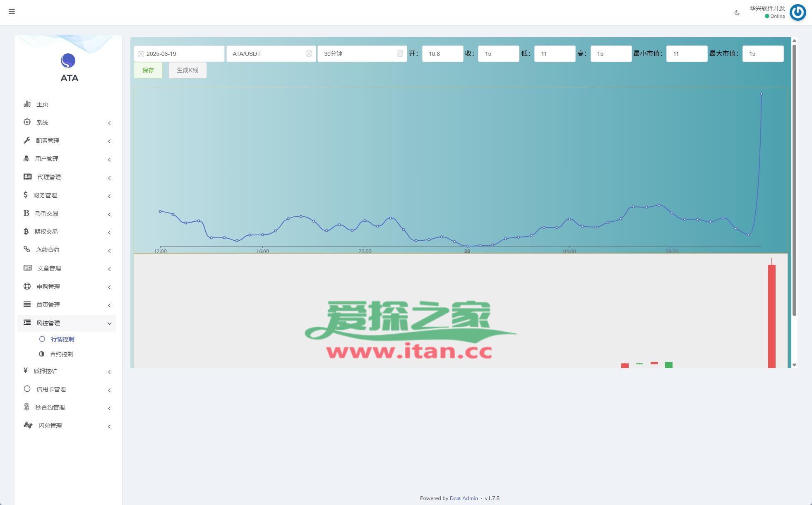Click the 财务管理 dollar icon
The image size is (812, 505).
point(26,195)
